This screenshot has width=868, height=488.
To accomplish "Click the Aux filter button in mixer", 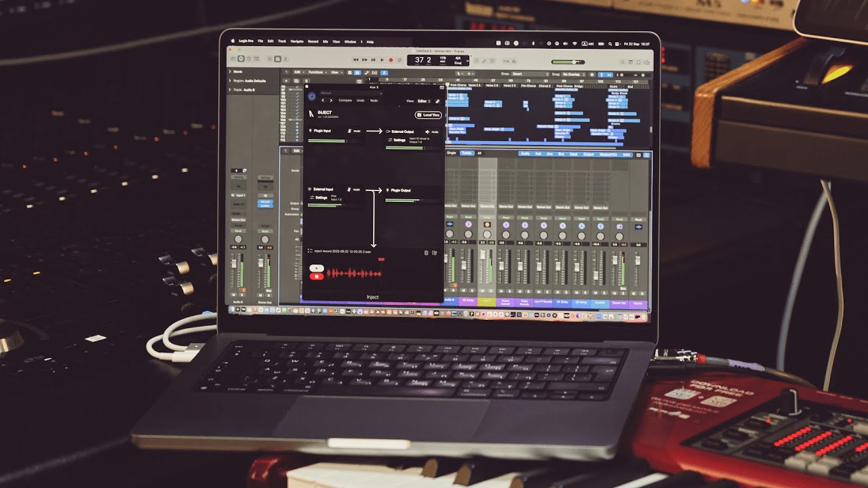I will (x=549, y=154).
